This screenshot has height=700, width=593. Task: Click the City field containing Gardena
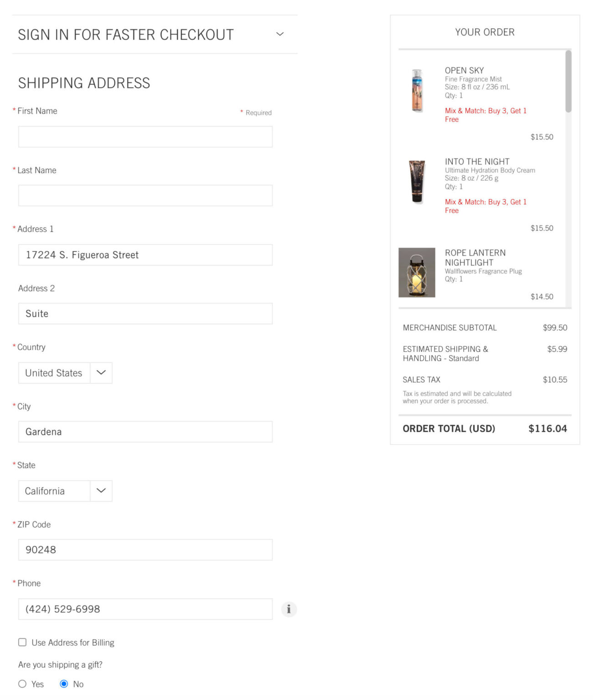pyautogui.click(x=145, y=432)
